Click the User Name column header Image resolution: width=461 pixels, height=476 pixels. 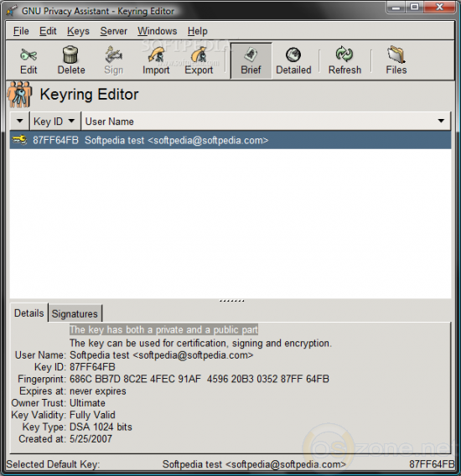click(x=266, y=122)
